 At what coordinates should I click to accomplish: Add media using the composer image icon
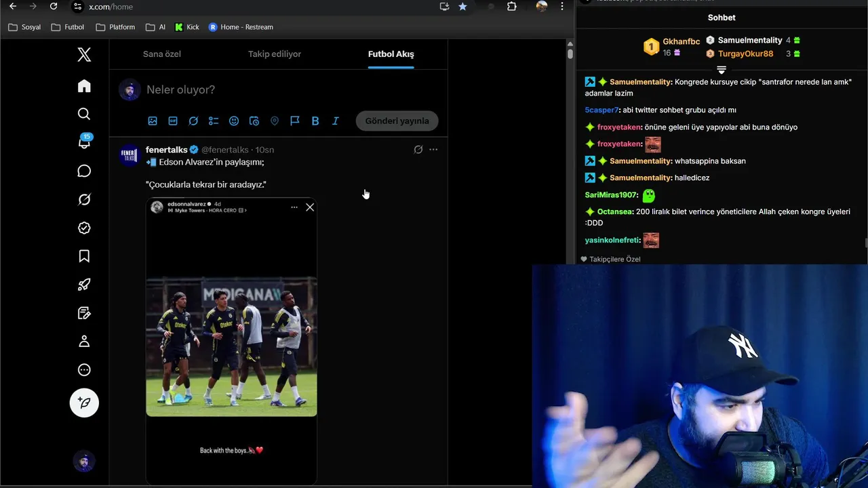tap(153, 121)
